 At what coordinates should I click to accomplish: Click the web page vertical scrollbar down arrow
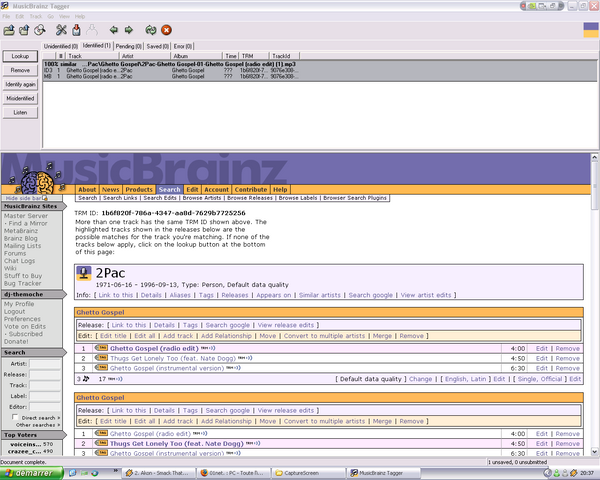click(x=594, y=452)
